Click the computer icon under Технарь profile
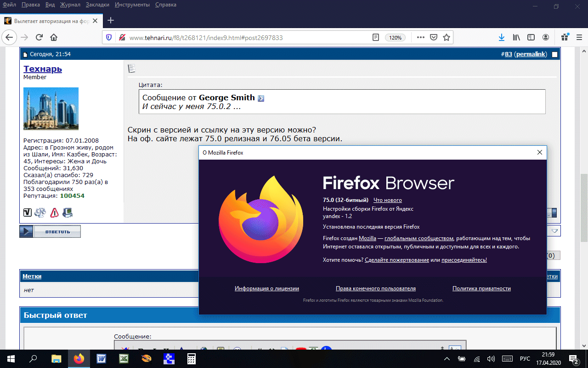The image size is (588, 368). tap(68, 213)
